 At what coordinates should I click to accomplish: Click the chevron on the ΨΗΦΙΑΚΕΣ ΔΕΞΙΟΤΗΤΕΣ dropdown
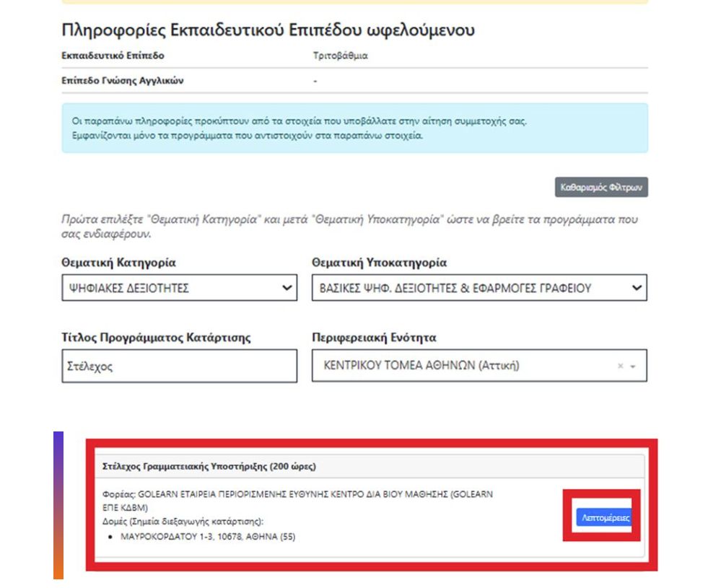pos(287,287)
